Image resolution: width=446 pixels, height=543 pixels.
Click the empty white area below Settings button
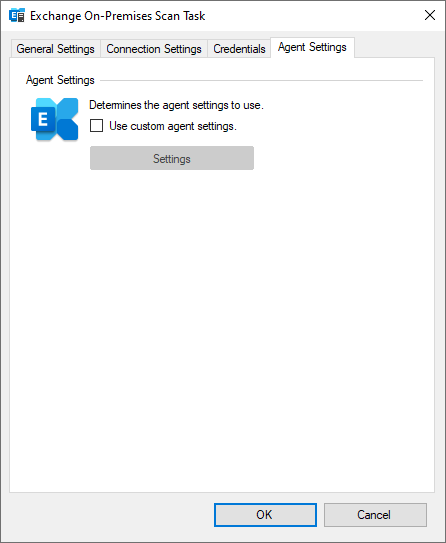(222, 329)
